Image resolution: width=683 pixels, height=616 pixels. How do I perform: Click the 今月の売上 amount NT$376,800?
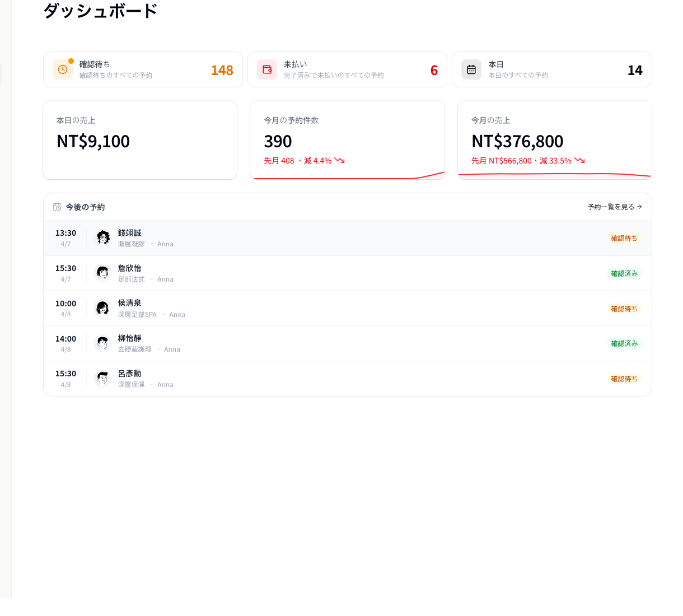pos(517,141)
